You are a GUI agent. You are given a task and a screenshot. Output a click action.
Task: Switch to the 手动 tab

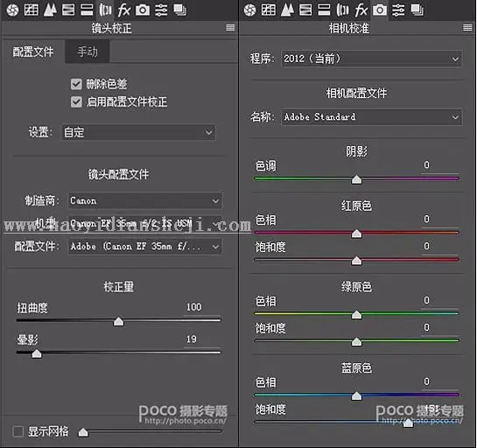click(x=88, y=52)
